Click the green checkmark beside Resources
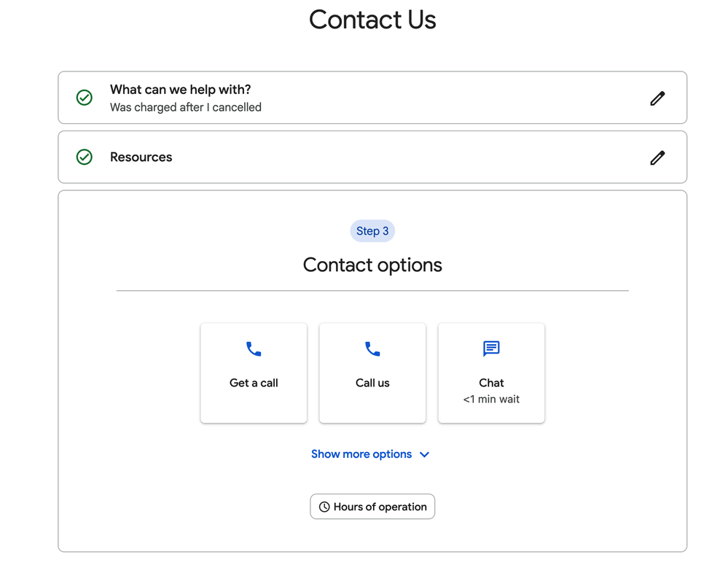The height and width of the screenshot is (565, 728). pyautogui.click(x=85, y=157)
